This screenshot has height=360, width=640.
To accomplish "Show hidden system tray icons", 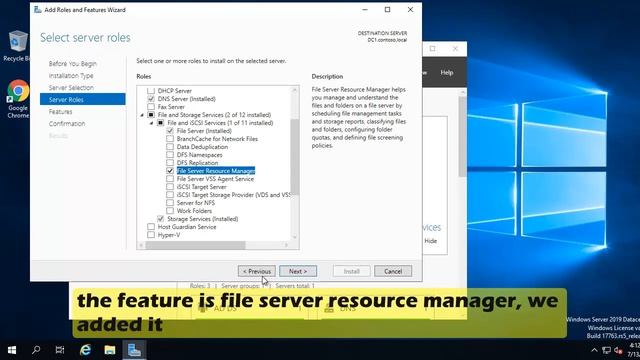I will click(594, 350).
